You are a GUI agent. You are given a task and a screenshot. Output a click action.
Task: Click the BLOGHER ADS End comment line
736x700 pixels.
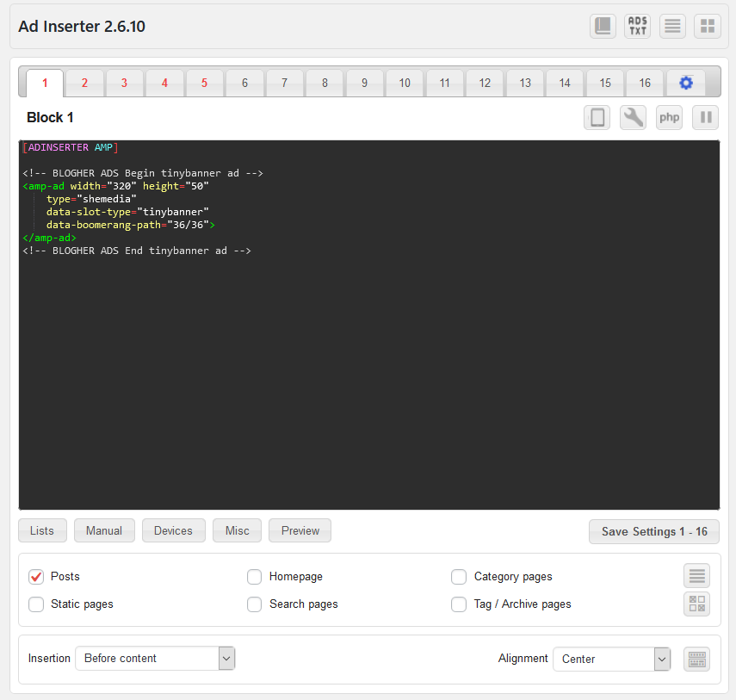[137, 251]
